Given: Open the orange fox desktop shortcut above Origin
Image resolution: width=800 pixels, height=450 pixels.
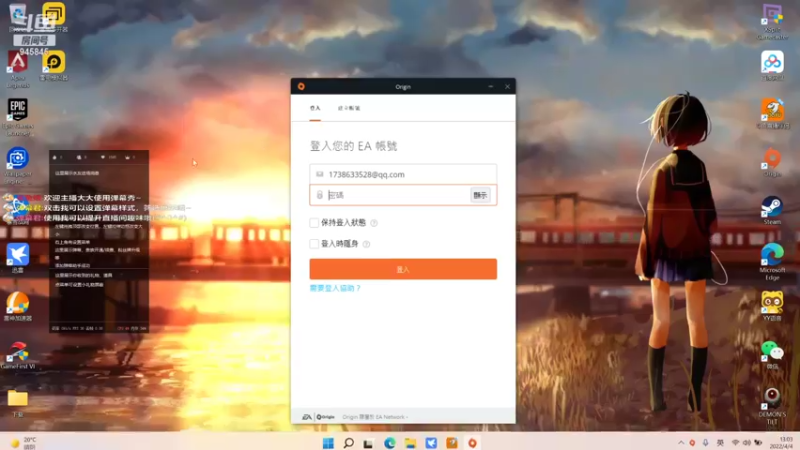Looking at the screenshot, I should click(772, 114).
